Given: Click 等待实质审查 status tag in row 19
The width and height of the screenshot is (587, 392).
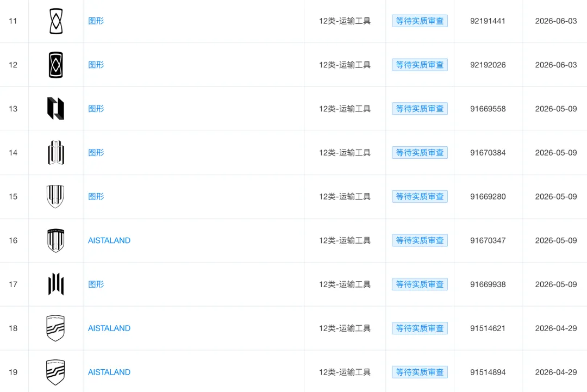Looking at the screenshot, I should pyautogui.click(x=420, y=372).
